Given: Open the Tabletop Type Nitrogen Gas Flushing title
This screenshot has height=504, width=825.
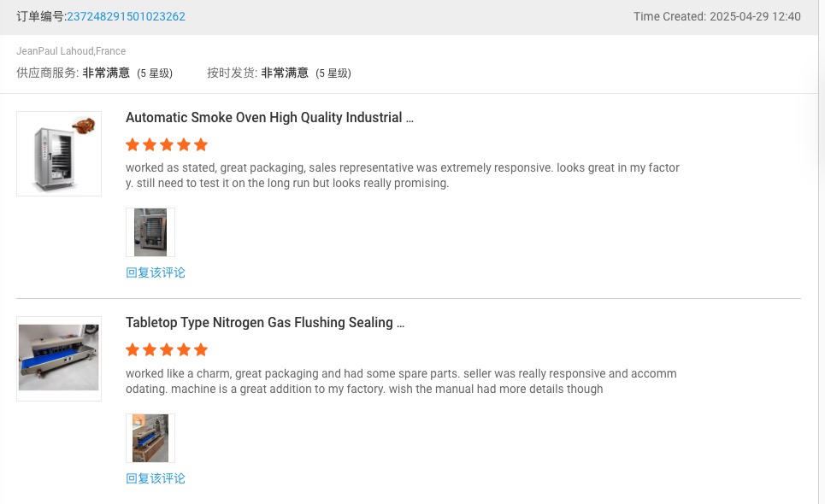Looking at the screenshot, I should tap(265, 323).
